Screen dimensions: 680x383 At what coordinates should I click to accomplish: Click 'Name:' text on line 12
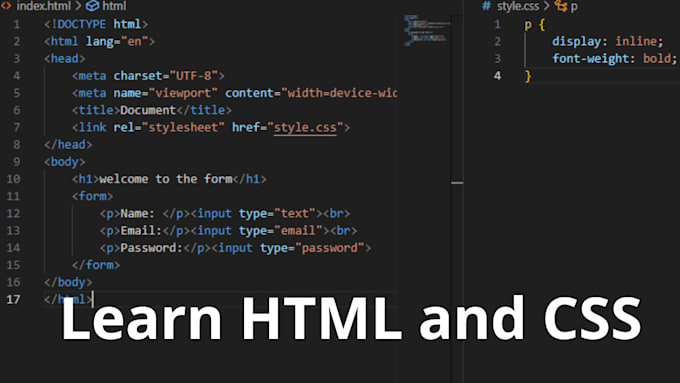point(137,213)
